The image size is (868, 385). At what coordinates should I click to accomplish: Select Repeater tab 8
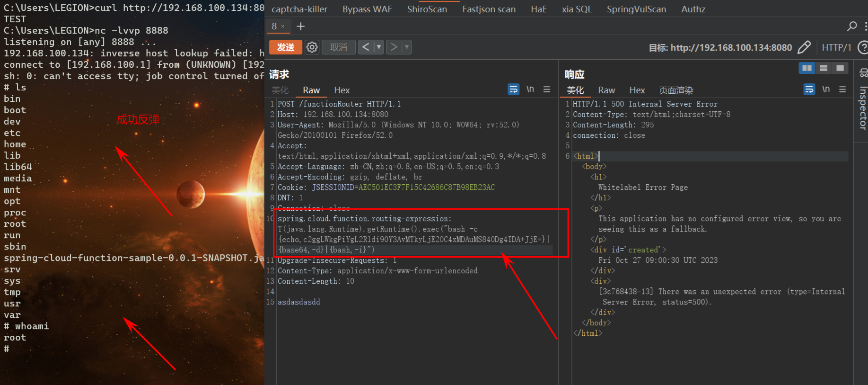click(x=274, y=27)
